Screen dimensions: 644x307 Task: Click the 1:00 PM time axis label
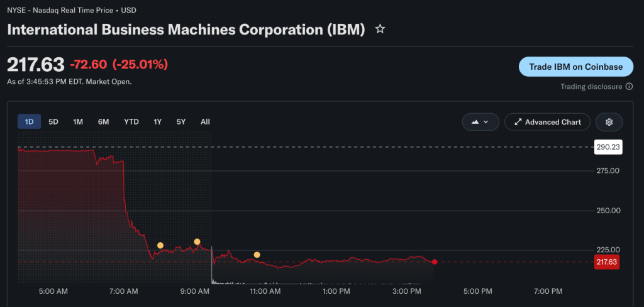[x=336, y=291]
